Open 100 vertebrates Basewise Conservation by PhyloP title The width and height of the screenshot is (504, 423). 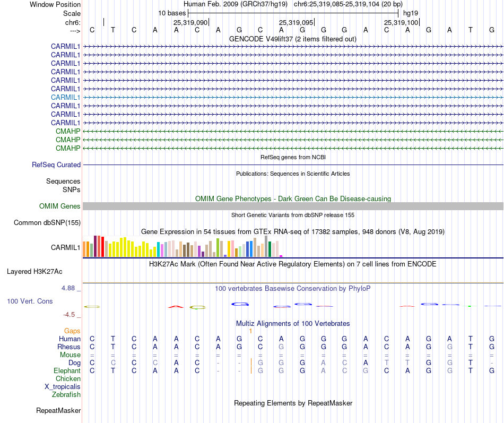coord(293,289)
